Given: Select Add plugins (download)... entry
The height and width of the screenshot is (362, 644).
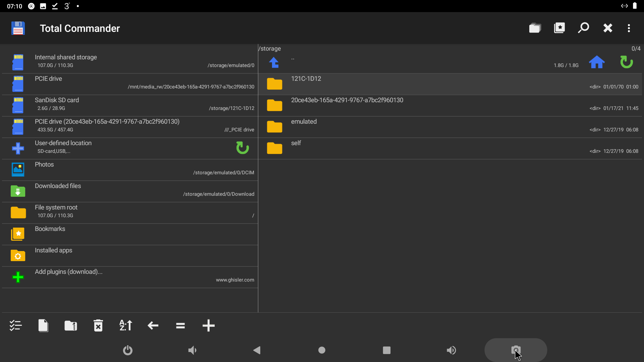Looking at the screenshot, I should click(130, 277).
